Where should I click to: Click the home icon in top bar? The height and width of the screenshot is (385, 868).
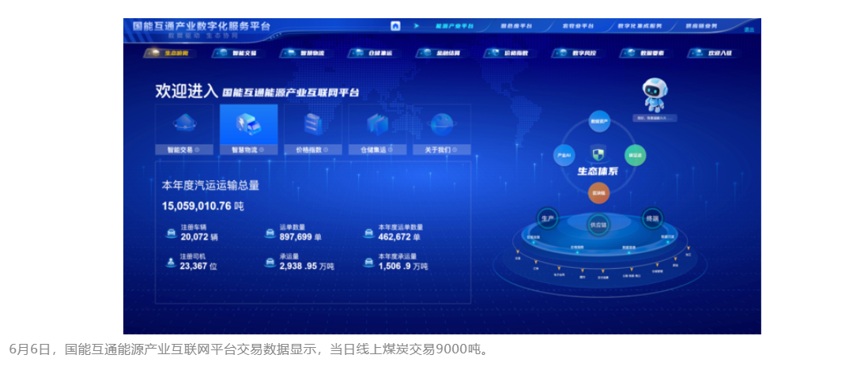pyautogui.click(x=395, y=25)
